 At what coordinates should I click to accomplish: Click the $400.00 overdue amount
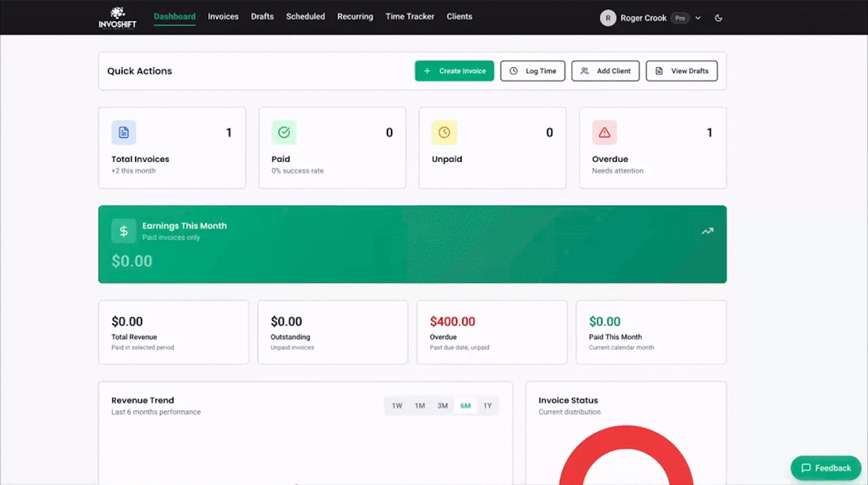(x=452, y=322)
